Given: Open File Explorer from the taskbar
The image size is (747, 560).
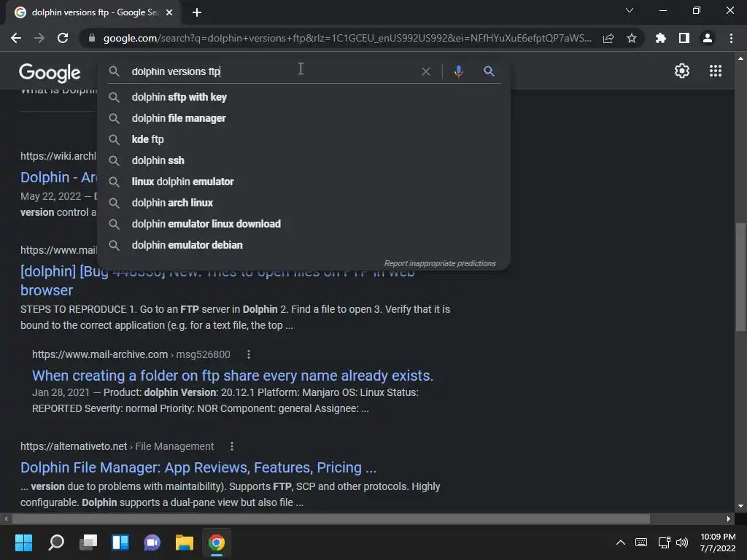Looking at the screenshot, I should tap(184, 542).
